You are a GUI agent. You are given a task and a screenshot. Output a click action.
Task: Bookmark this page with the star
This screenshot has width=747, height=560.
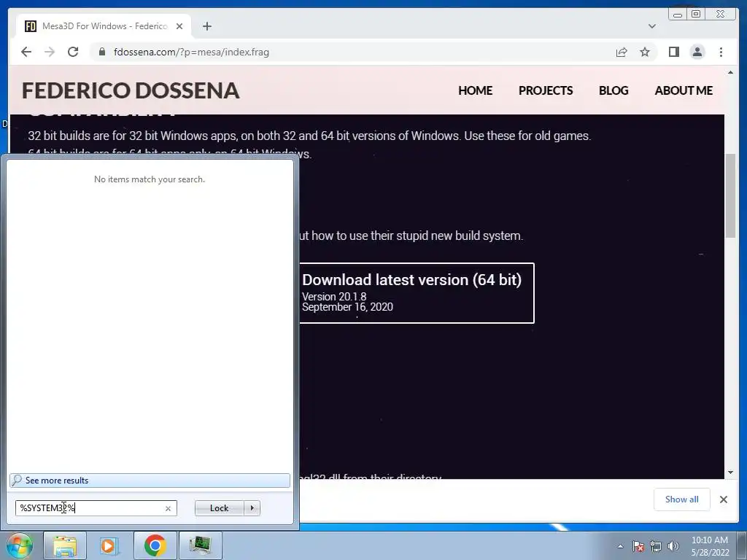(x=645, y=52)
